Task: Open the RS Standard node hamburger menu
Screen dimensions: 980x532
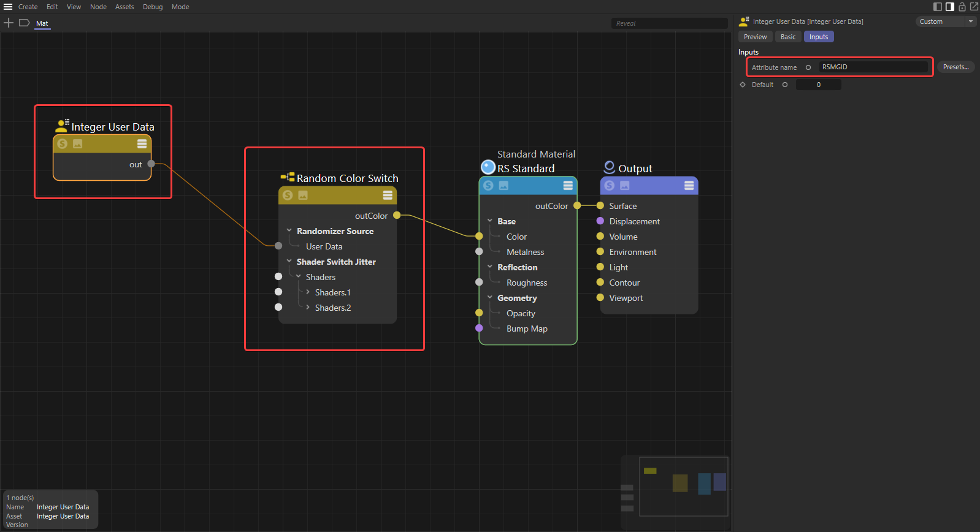Action: click(568, 185)
